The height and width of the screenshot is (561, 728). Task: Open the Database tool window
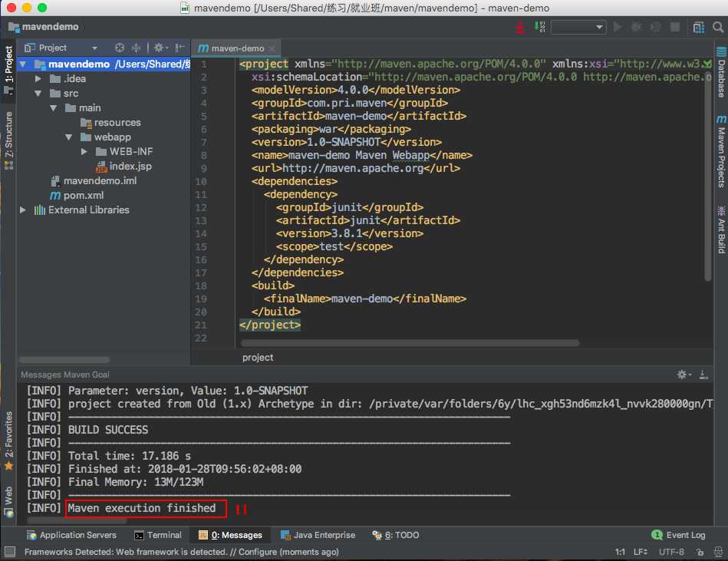point(721,72)
